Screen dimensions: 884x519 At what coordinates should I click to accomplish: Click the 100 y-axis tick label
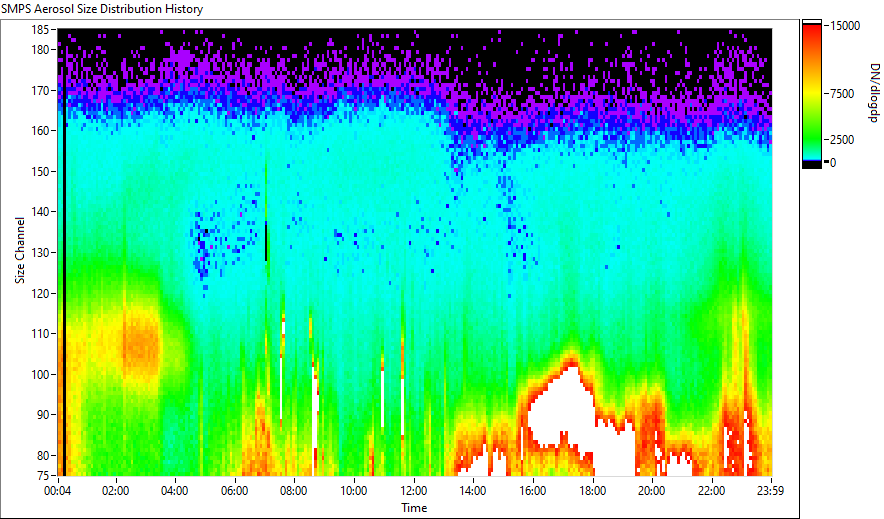(40, 374)
